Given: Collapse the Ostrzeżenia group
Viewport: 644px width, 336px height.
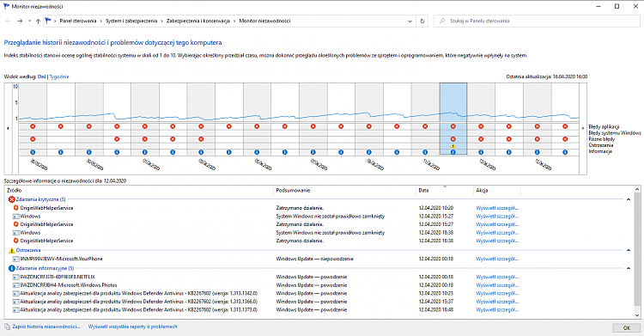Looking at the screenshot, I should click(x=629, y=250).
